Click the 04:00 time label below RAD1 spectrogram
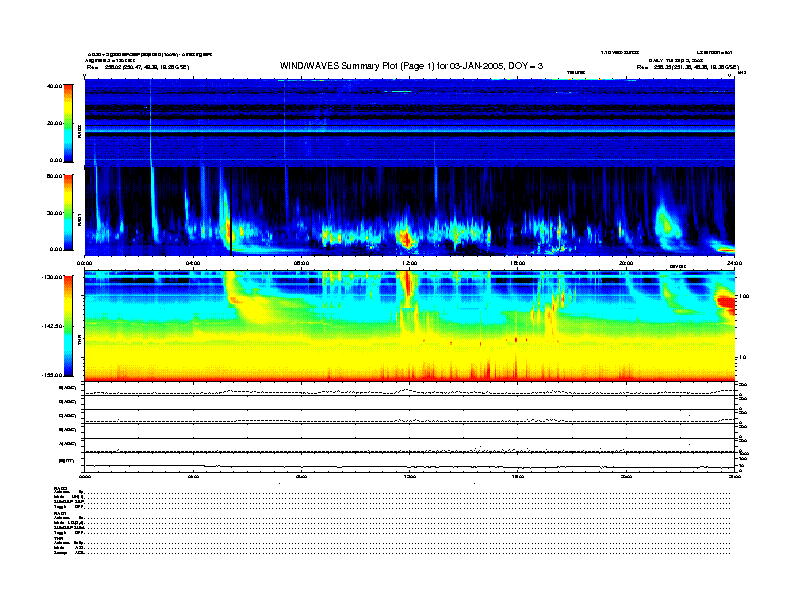792x612 pixels. click(193, 263)
